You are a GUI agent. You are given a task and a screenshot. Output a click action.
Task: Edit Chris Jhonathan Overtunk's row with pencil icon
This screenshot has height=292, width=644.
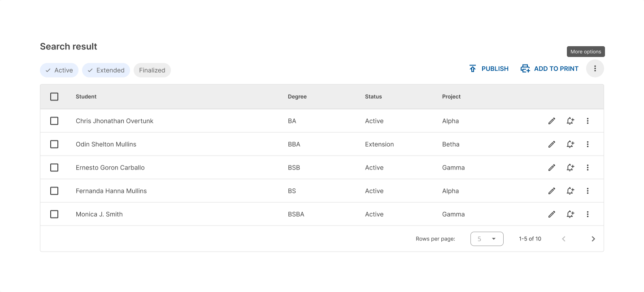pos(552,121)
